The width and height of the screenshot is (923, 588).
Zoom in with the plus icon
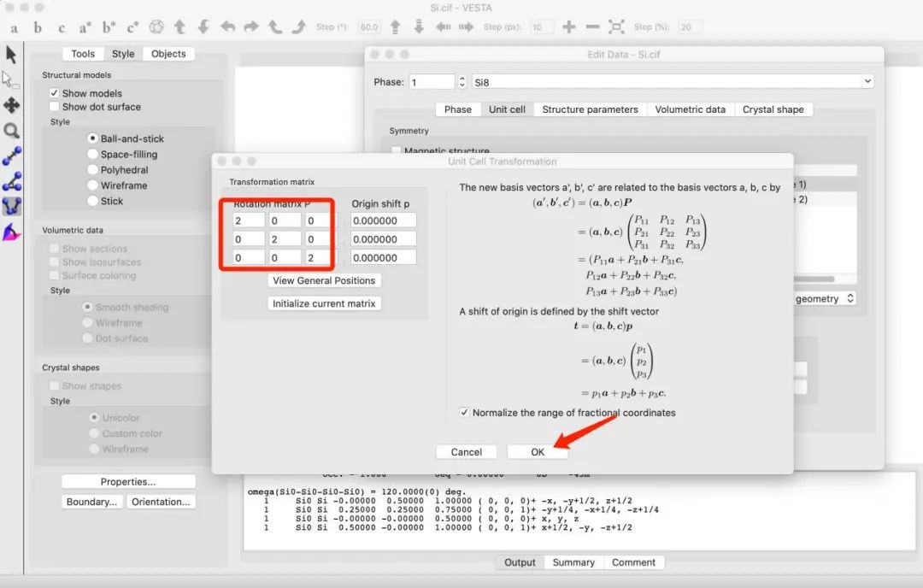[568, 26]
